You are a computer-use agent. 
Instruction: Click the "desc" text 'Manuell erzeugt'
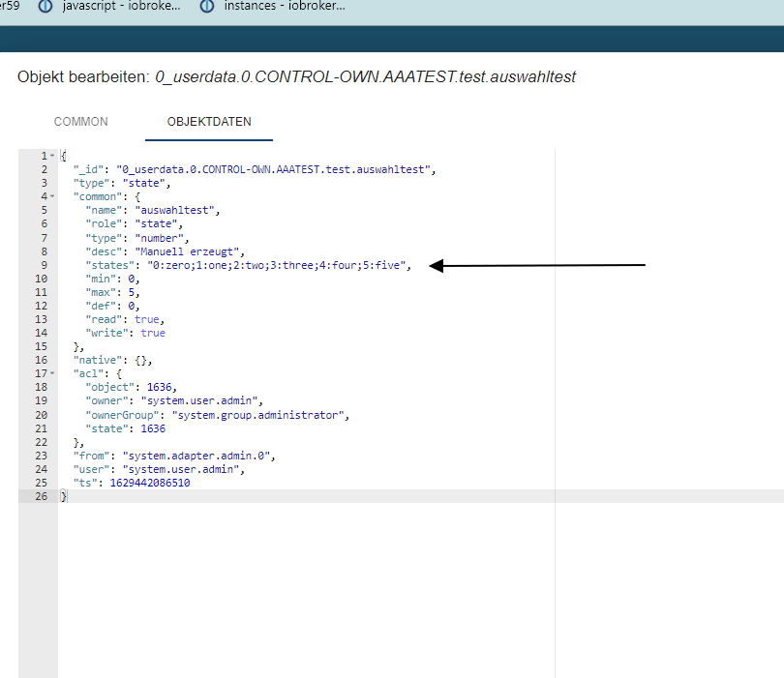point(192,251)
